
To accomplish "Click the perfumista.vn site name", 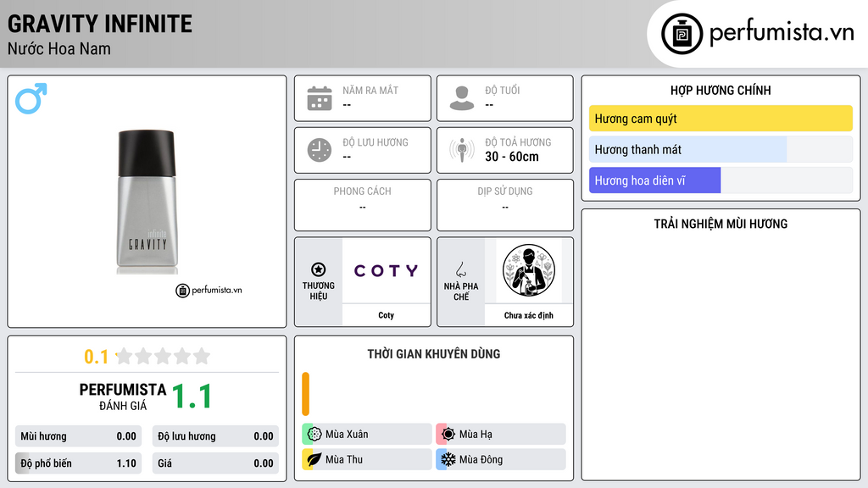I will [782, 33].
